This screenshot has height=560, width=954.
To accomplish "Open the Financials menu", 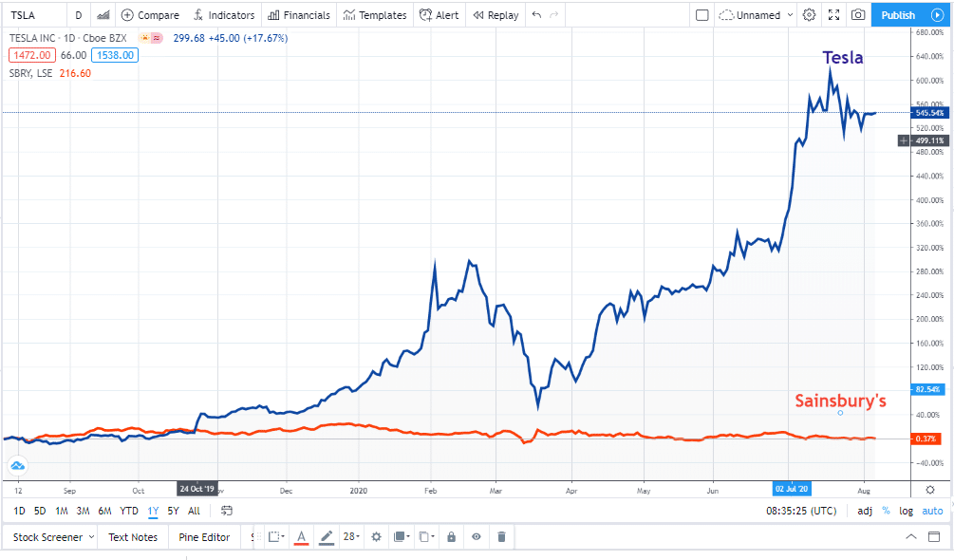I will pyautogui.click(x=299, y=15).
